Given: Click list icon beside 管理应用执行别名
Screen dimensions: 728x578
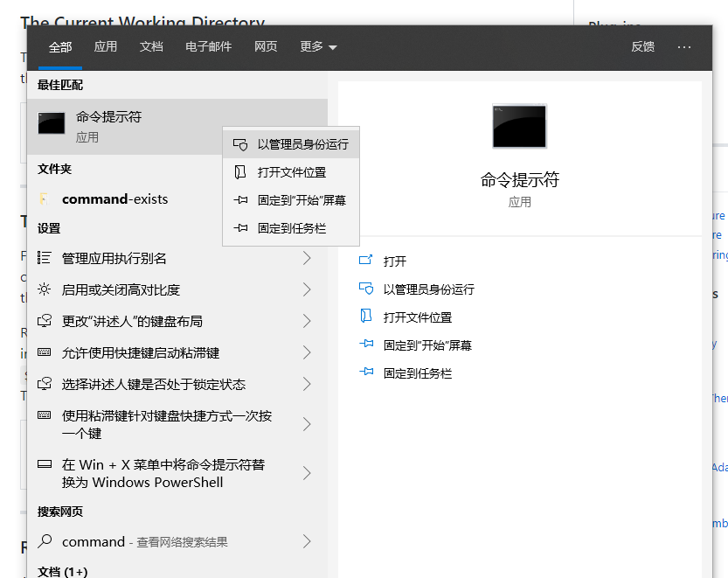Looking at the screenshot, I should (44, 257).
